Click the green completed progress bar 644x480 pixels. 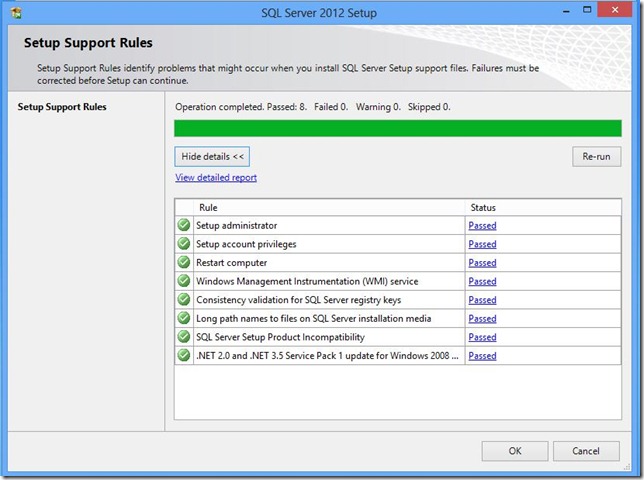tap(398, 128)
